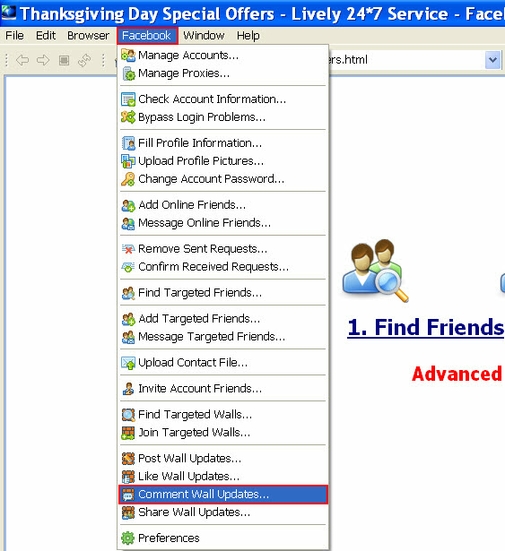
Task: Click the Post Wall Updates icon
Action: [x=128, y=459]
